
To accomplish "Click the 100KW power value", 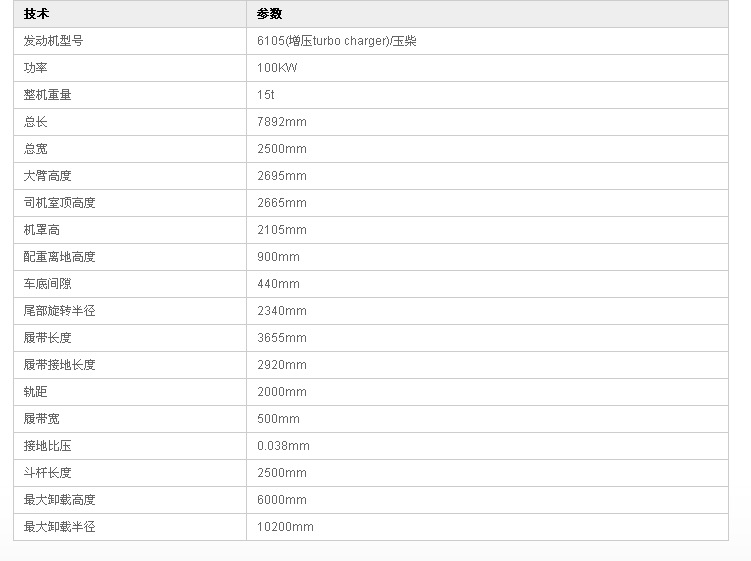I will tap(277, 68).
